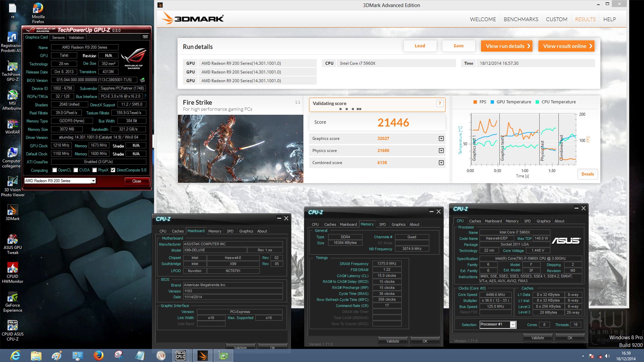
Task: Expand Physics score details
Action: point(441,151)
